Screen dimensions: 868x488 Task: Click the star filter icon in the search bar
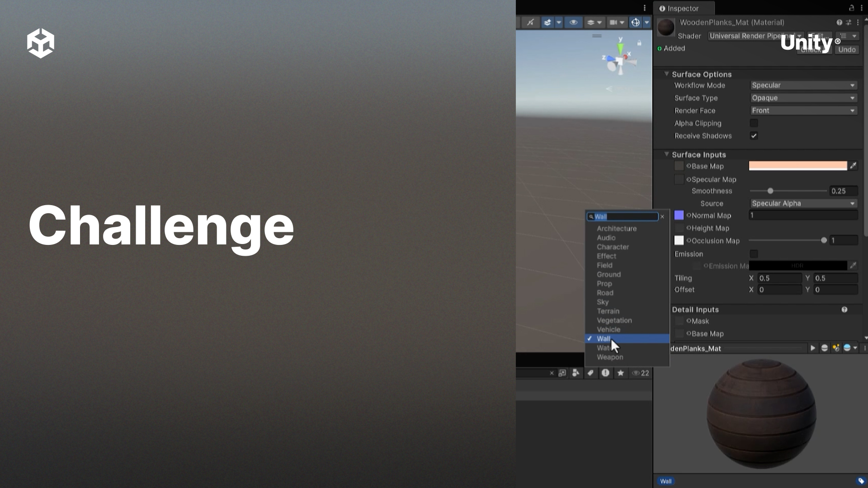[620, 373]
